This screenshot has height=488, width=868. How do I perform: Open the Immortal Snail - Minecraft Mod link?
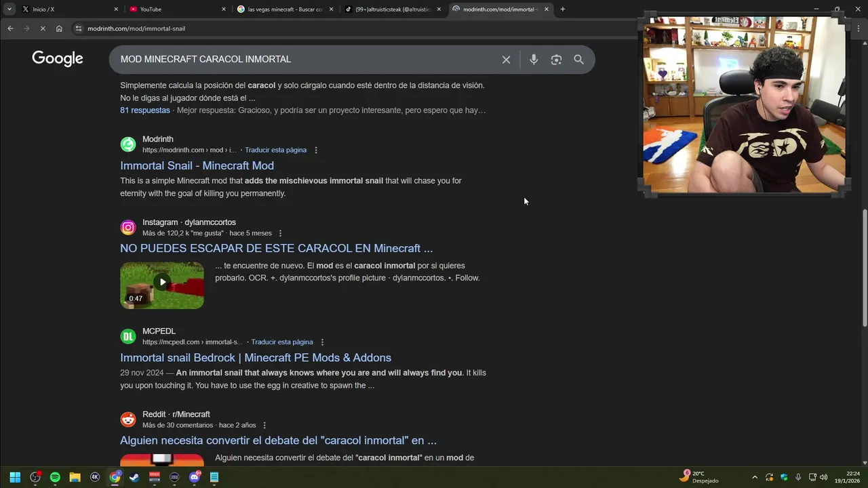197,165
